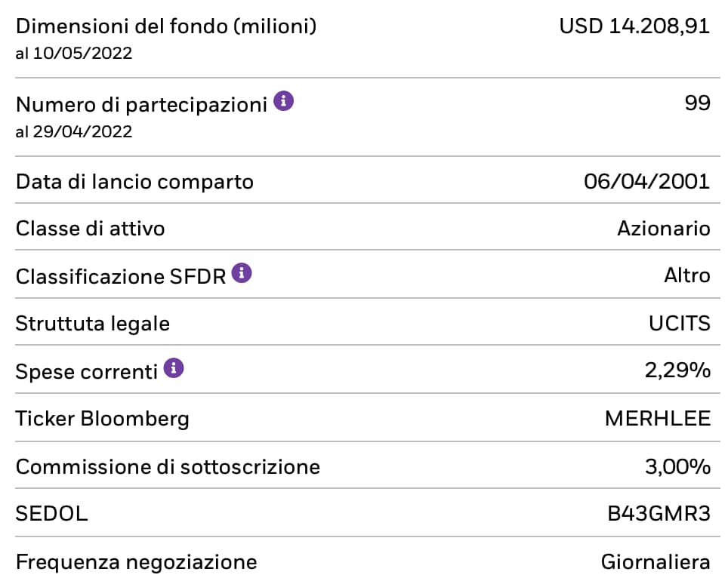Select the Altro SFDR classification value

click(687, 275)
